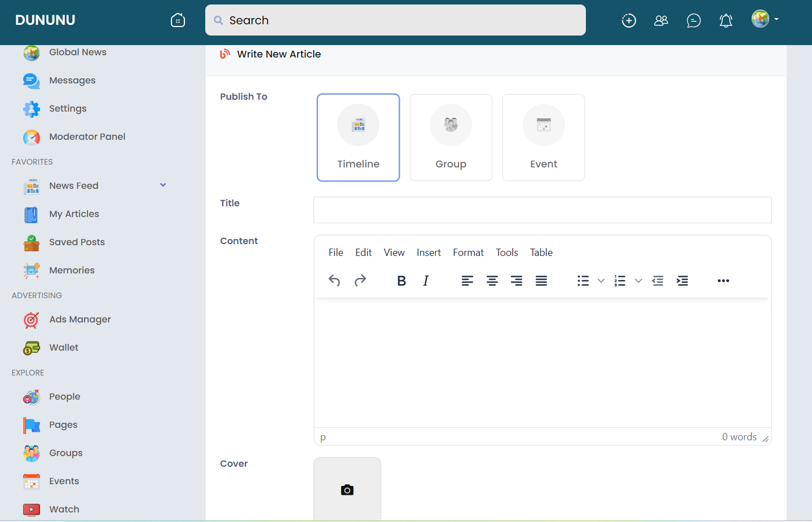Click the People icon in Explore
The image size is (812, 522).
31,397
